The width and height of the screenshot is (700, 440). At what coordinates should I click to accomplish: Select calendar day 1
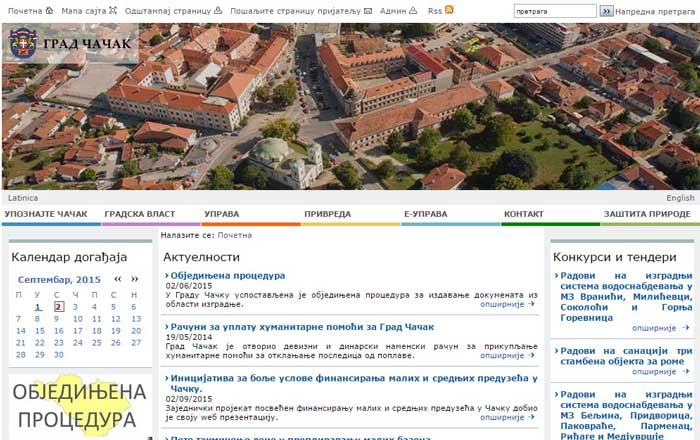click(x=38, y=307)
